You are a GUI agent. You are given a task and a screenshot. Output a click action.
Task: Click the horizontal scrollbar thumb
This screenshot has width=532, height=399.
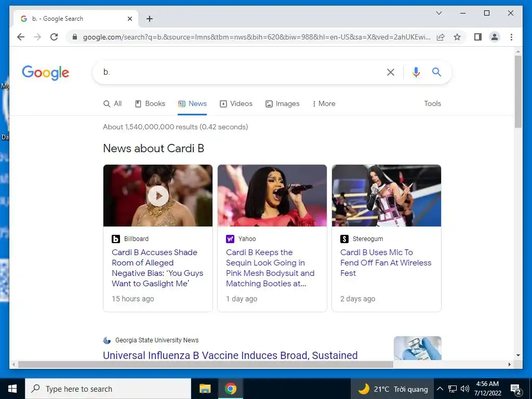point(205,364)
